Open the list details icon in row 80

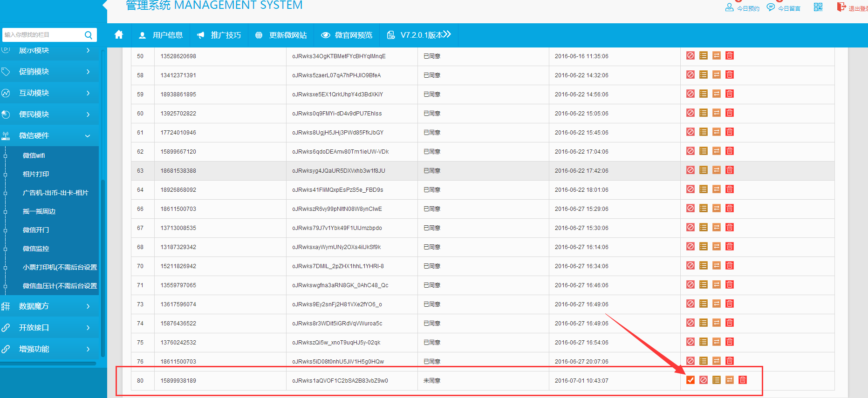coord(717,380)
